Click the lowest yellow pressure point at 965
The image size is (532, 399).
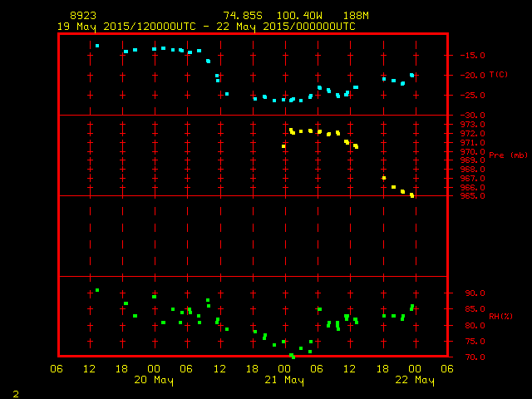[x=412, y=195]
